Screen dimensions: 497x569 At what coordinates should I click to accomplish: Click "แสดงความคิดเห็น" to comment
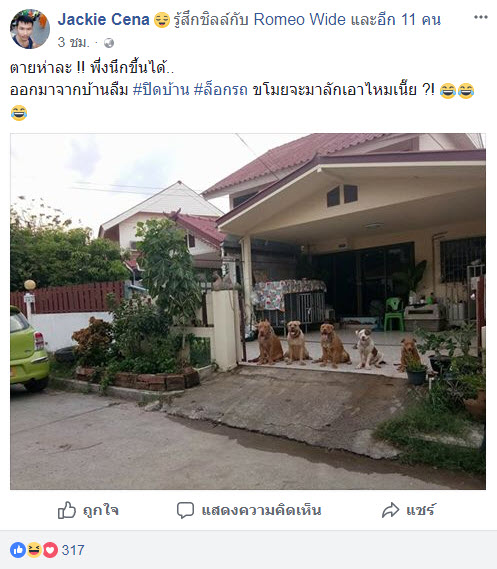coord(262,510)
